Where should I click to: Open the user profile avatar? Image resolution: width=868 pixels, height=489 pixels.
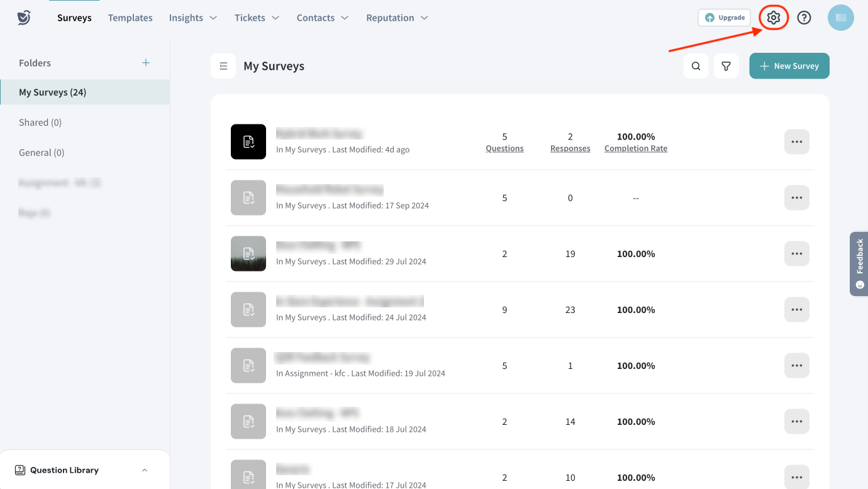coord(840,18)
